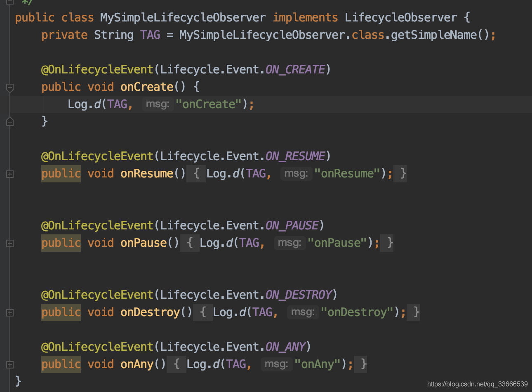Click the String type in TAG declaration
532x392 pixels.
point(114,35)
